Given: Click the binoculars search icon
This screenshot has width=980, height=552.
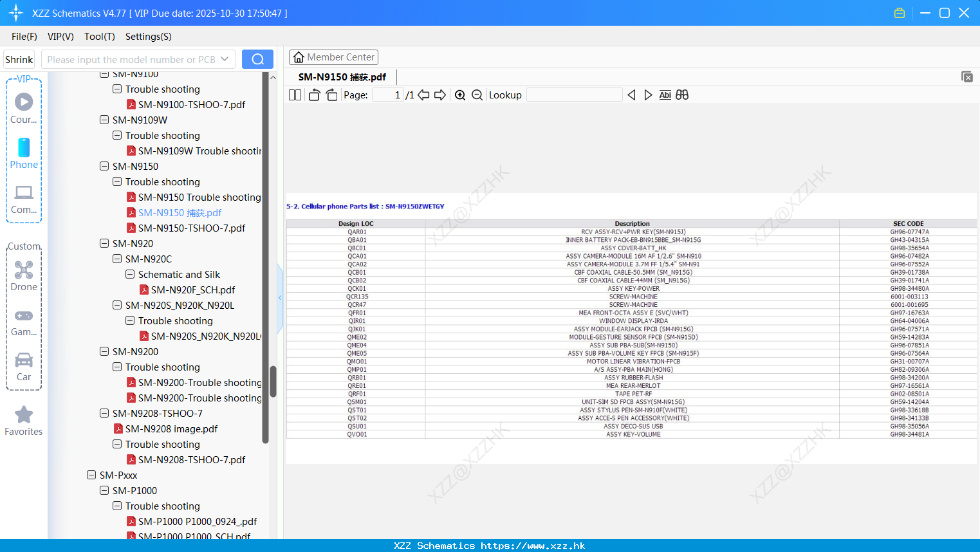Looking at the screenshot, I should (682, 95).
